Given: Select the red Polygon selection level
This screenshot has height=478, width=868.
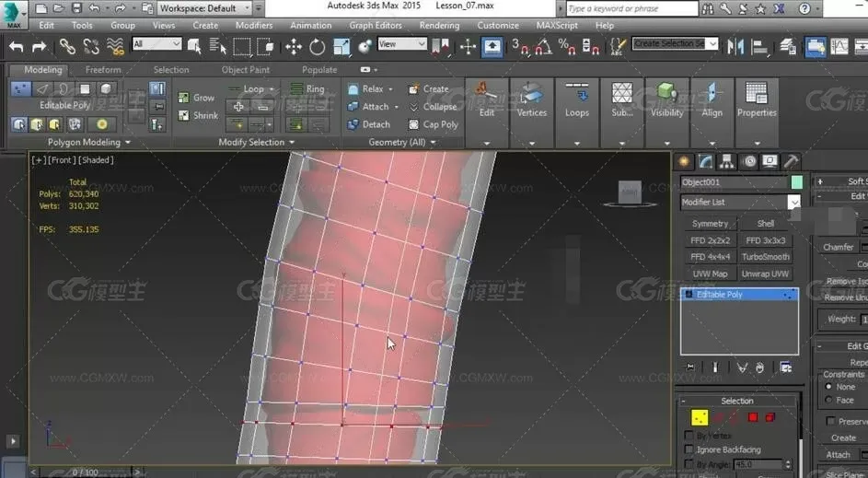Looking at the screenshot, I should (x=753, y=417).
